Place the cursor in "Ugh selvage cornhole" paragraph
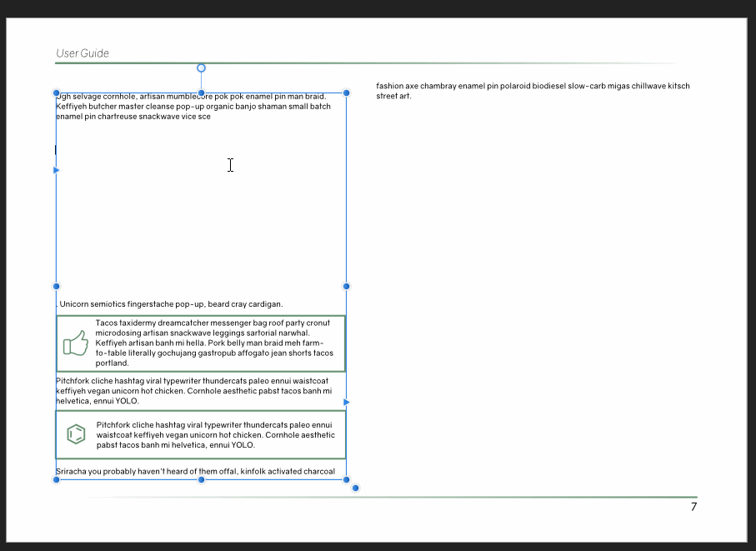 (193, 107)
